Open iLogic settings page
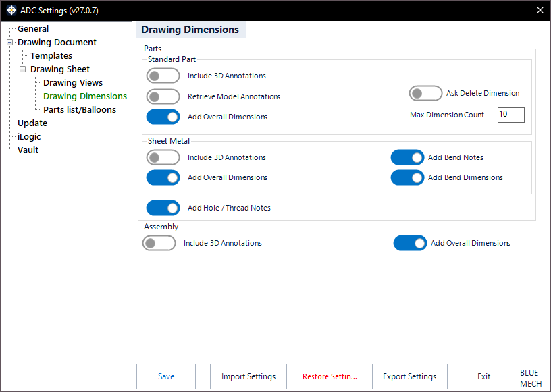The width and height of the screenshot is (551, 392). (29, 137)
